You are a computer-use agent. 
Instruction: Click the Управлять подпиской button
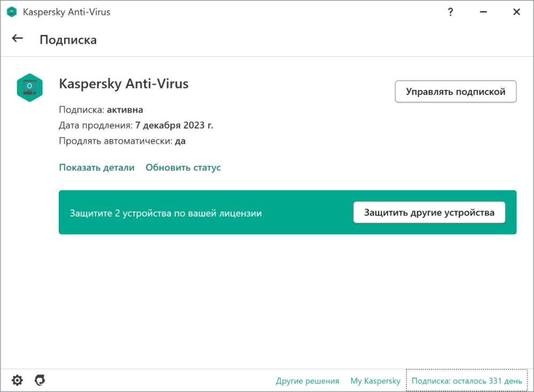tap(456, 92)
